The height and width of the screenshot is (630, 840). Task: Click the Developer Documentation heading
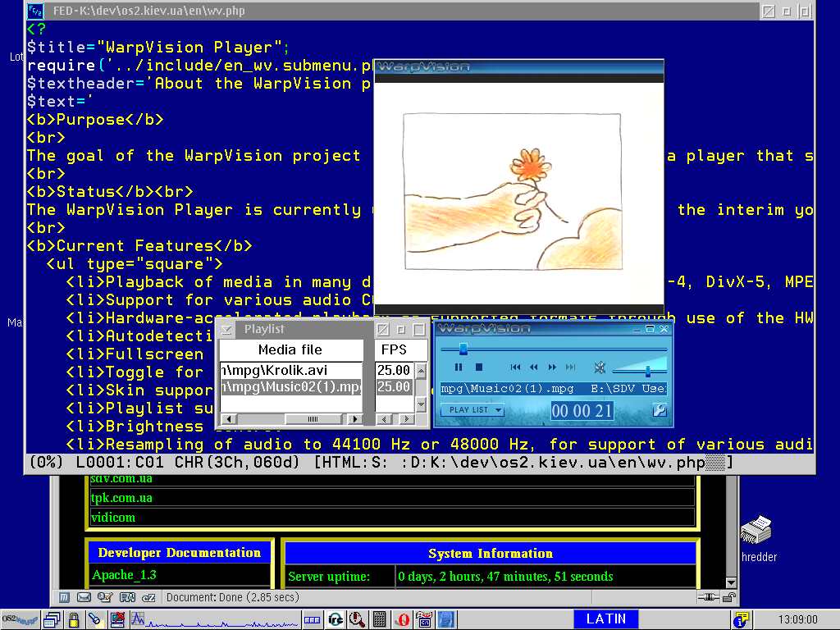pos(180,552)
